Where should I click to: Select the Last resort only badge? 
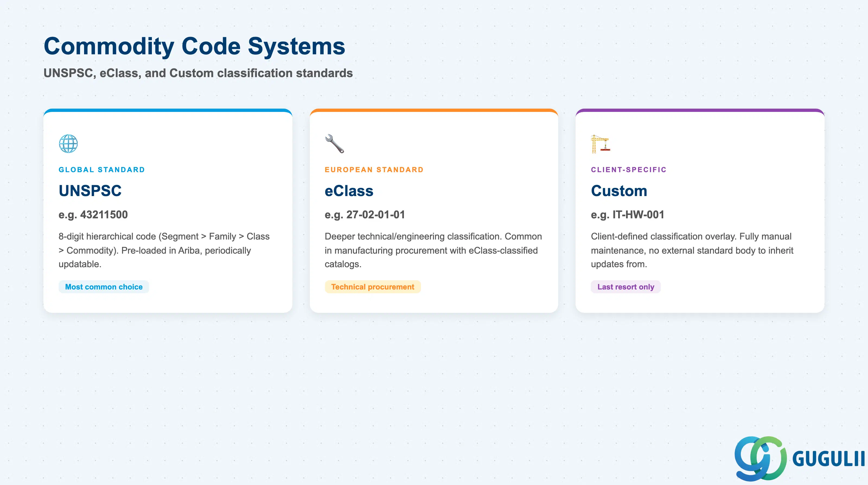click(626, 287)
